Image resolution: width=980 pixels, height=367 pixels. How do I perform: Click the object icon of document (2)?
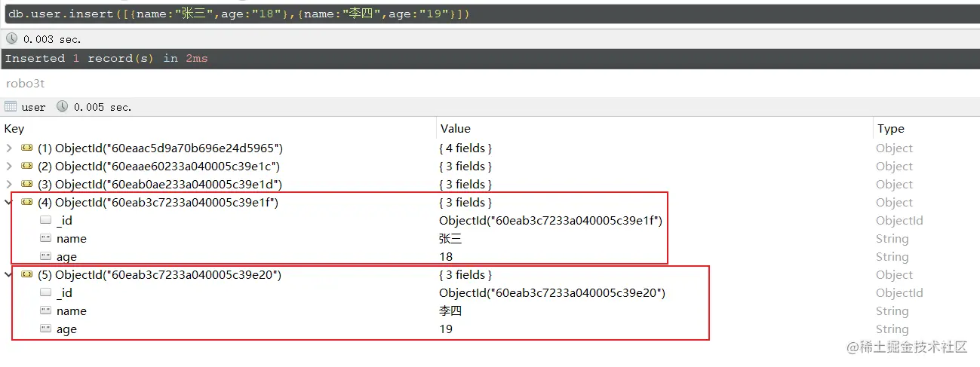pyautogui.click(x=27, y=167)
